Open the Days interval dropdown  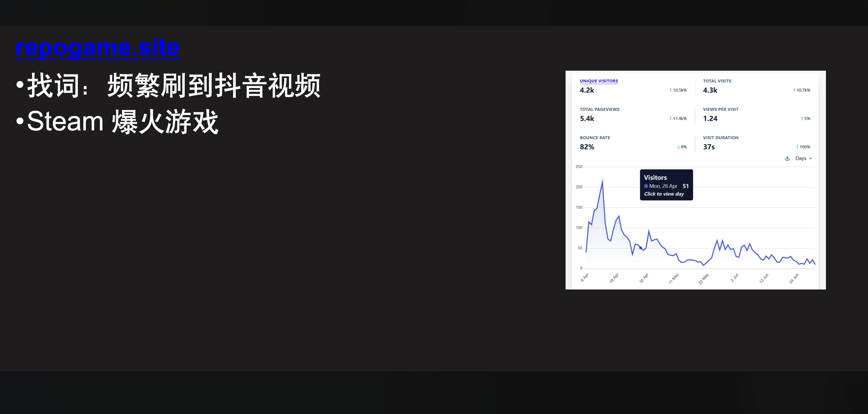point(804,158)
